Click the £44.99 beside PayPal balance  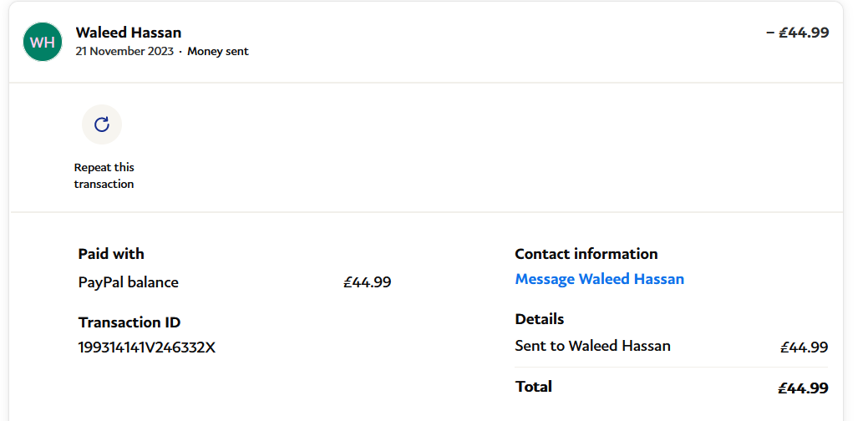(x=368, y=282)
